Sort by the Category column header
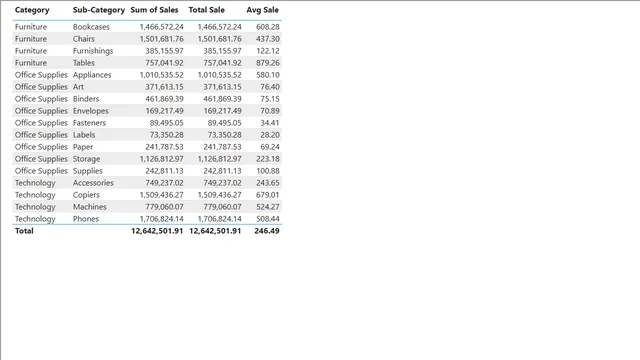Image resolution: width=640 pixels, height=360 pixels. (x=32, y=10)
